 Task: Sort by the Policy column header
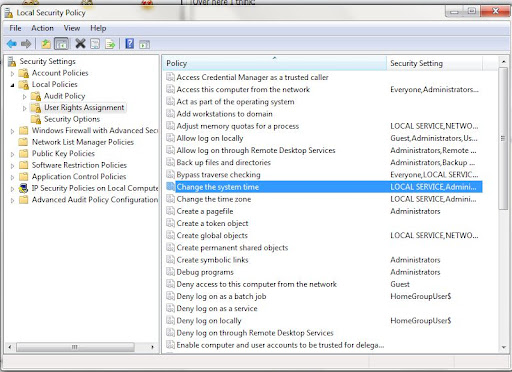(274, 63)
